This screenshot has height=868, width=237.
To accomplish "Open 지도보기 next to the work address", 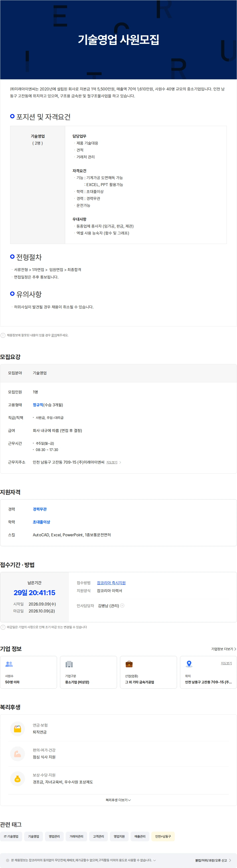I will (x=114, y=462).
